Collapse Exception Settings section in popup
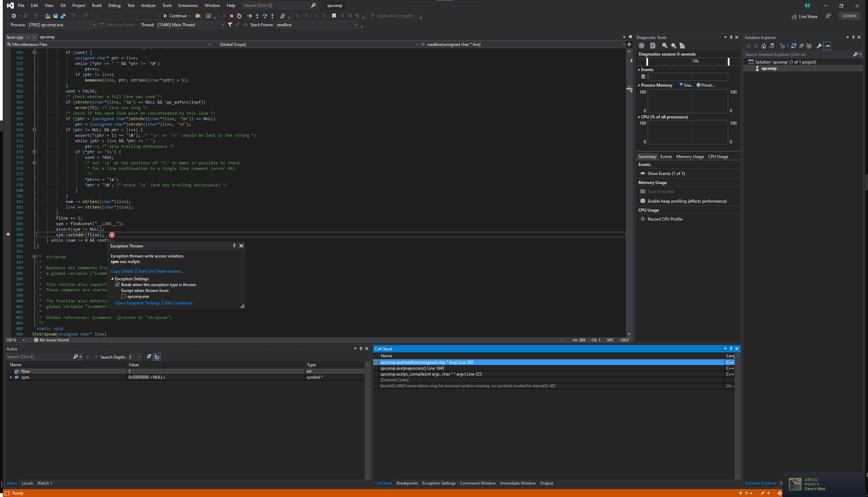Screen dimensions: 868x497 click(112, 279)
